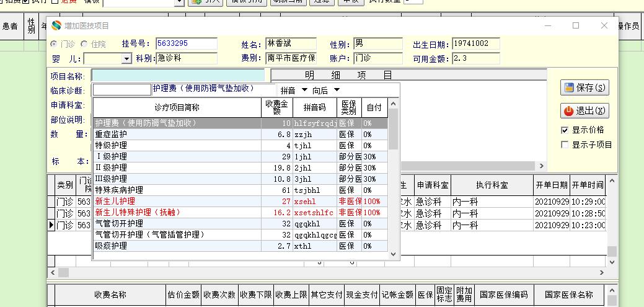The width and height of the screenshot is (644, 307).
Task: Click 执行科室 column header
Action: [x=492, y=185]
